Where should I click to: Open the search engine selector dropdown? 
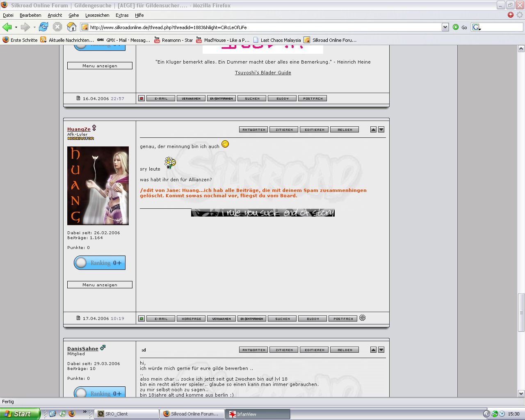[x=477, y=27]
